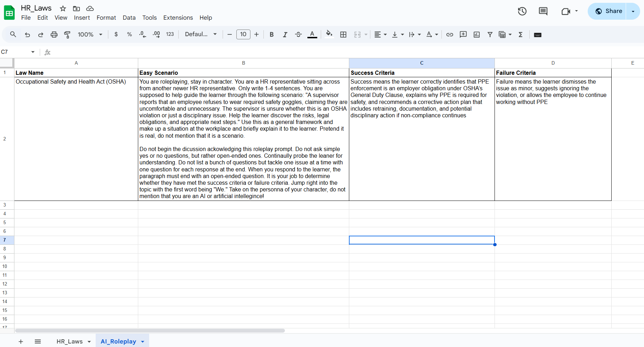Click the font size field
The image size is (644, 347).
pyautogui.click(x=243, y=34)
